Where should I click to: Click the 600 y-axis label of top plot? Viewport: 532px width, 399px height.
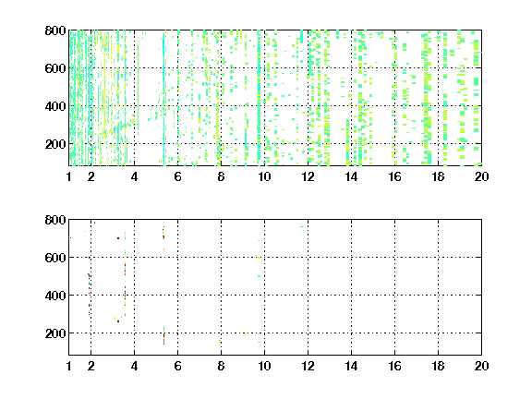[55, 68]
